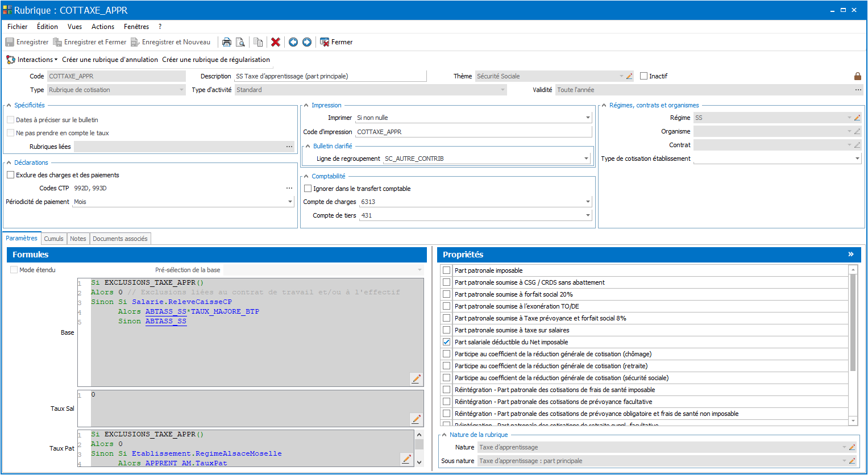Open the Fichier menu
Image resolution: width=868 pixels, height=475 pixels.
(x=18, y=27)
